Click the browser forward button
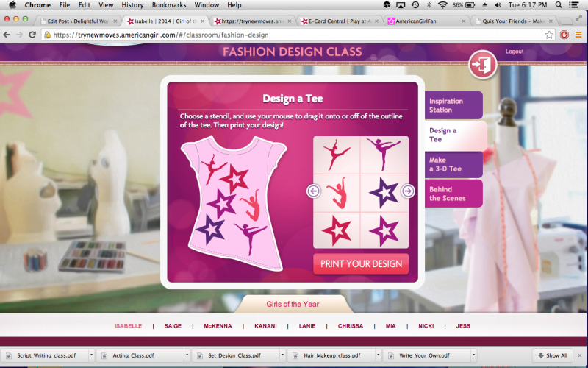This screenshot has width=588, height=368. 19,35
